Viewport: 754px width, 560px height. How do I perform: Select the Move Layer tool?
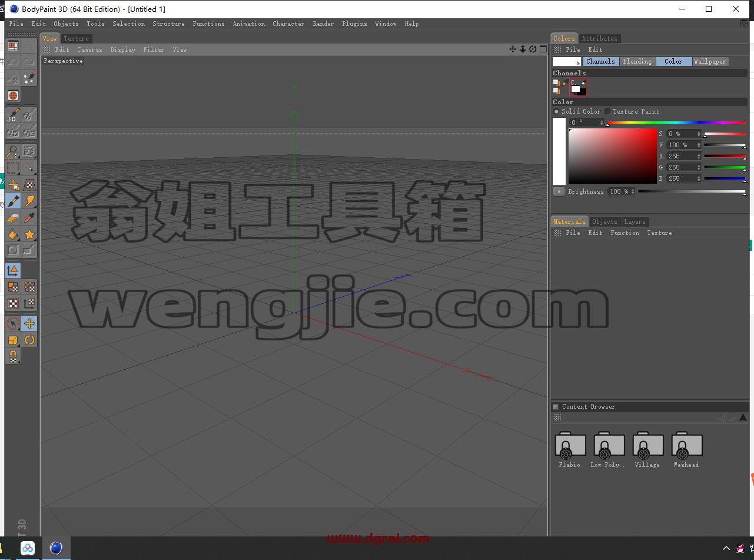[x=13, y=185]
